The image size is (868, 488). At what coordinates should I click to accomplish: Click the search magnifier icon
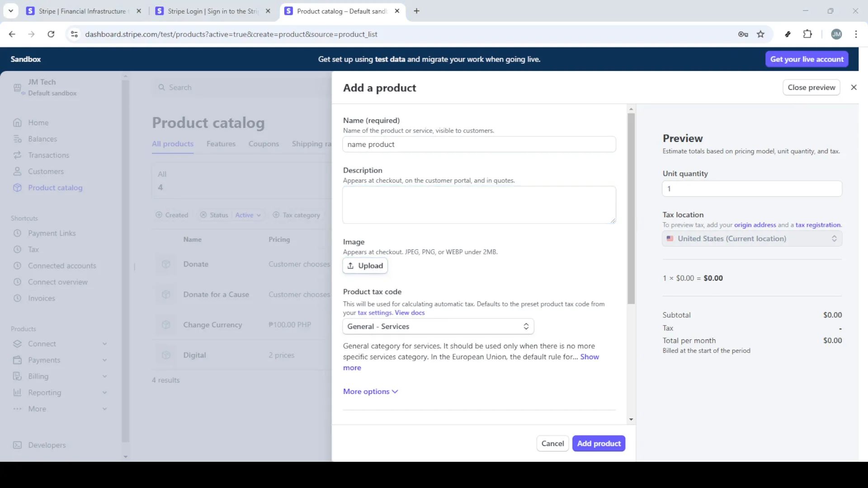coord(161,87)
